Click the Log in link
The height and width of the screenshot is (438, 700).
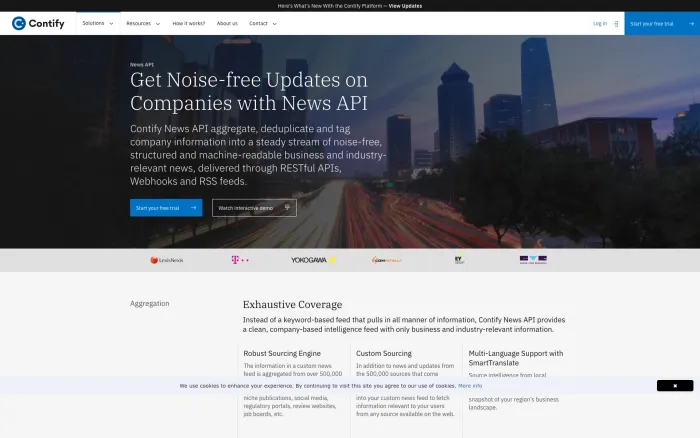(600, 24)
